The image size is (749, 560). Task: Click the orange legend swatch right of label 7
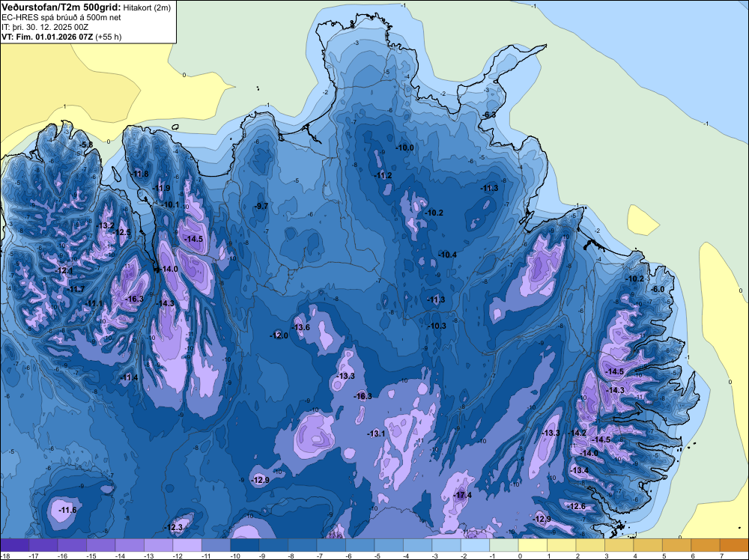point(734,545)
